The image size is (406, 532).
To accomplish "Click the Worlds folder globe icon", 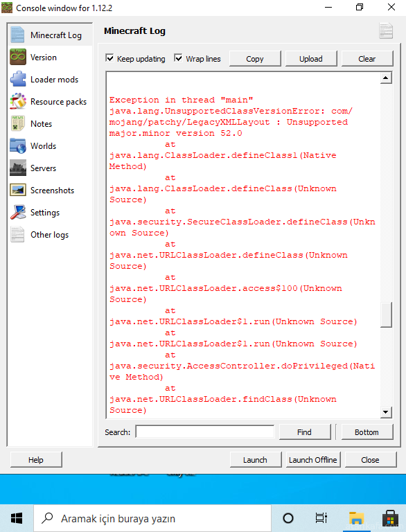I will (x=17, y=146).
